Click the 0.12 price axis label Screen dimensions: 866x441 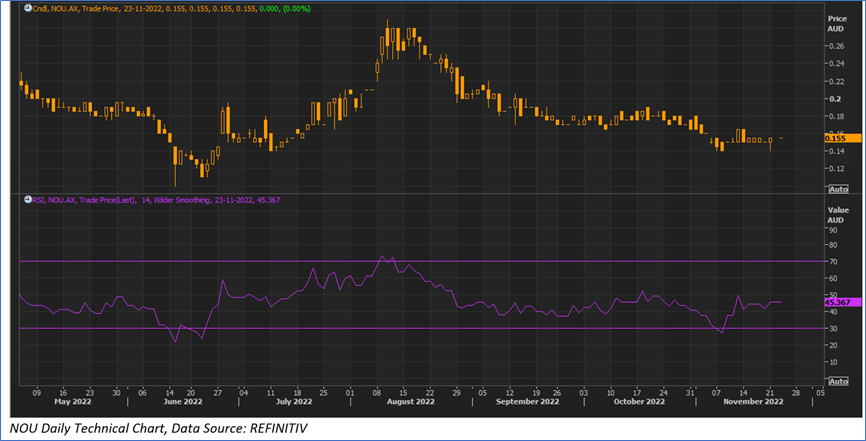[x=837, y=169]
